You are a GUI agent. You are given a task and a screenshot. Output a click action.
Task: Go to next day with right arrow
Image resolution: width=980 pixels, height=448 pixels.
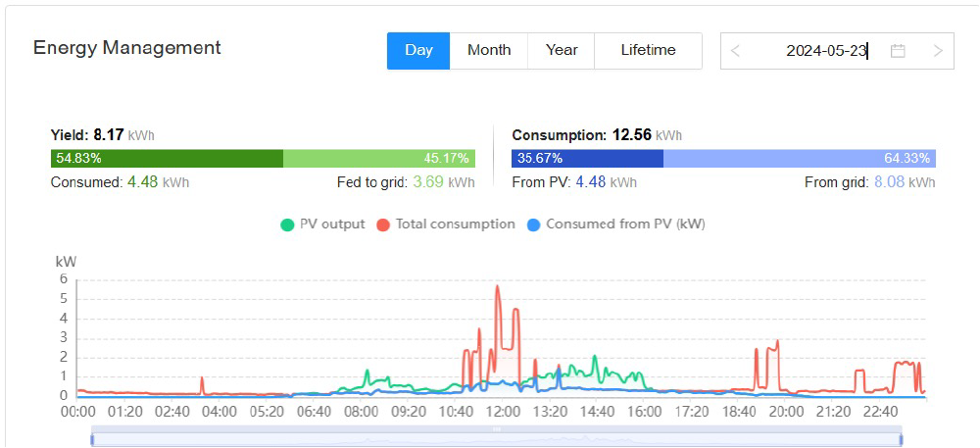(938, 51)
